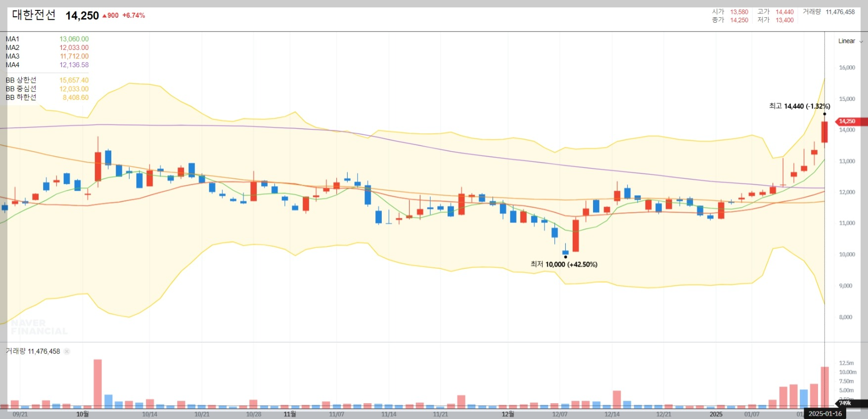Viewport: 868px width, 419px height.
Task: Click the BB 상한선 value 15,657.40
Action: point(74,80)
